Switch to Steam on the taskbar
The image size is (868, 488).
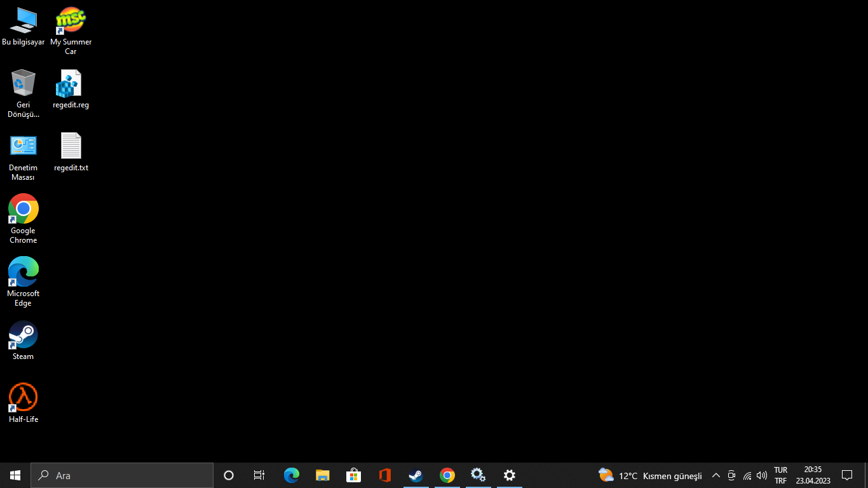pos(416,475)
